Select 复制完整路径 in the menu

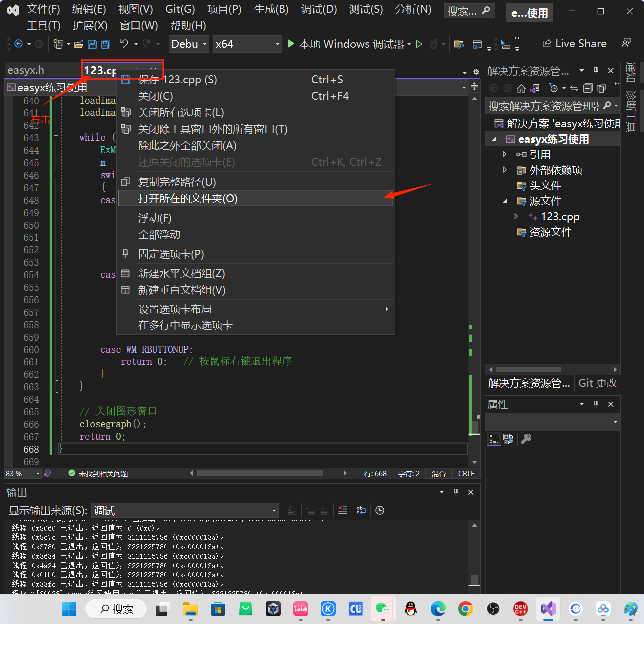pos(178,182)
